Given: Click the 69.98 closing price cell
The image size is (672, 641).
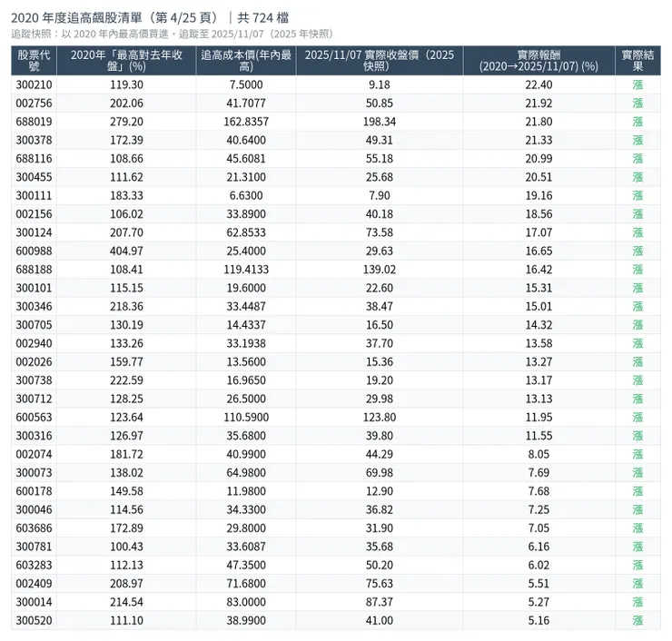Looking at the screenshot, I should (380, 473).
